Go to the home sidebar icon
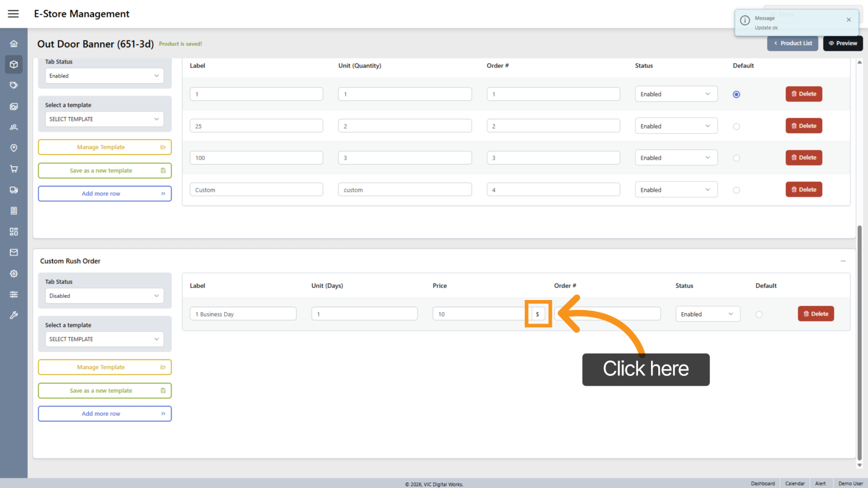Image resolution: width=868 pixels, height=488 pixels. coord(14,44)
